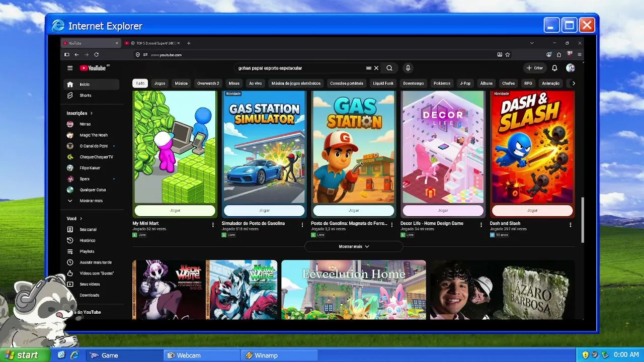
Task: Open the notifications bell
Action: (x=554, y=68)
